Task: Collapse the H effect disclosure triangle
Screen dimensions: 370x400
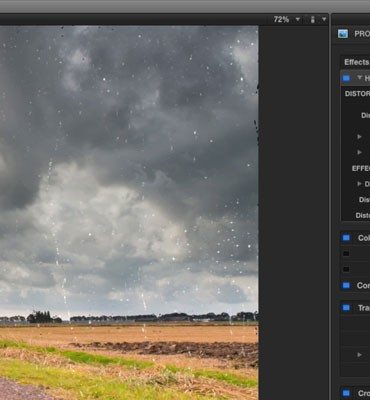Action: [x=359, y=78]
